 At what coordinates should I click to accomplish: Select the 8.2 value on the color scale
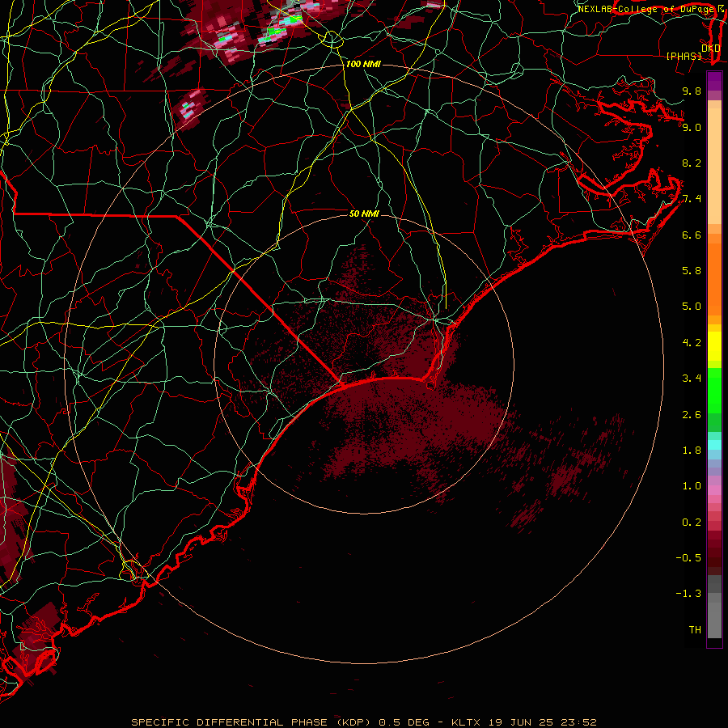tap(692, 163)
